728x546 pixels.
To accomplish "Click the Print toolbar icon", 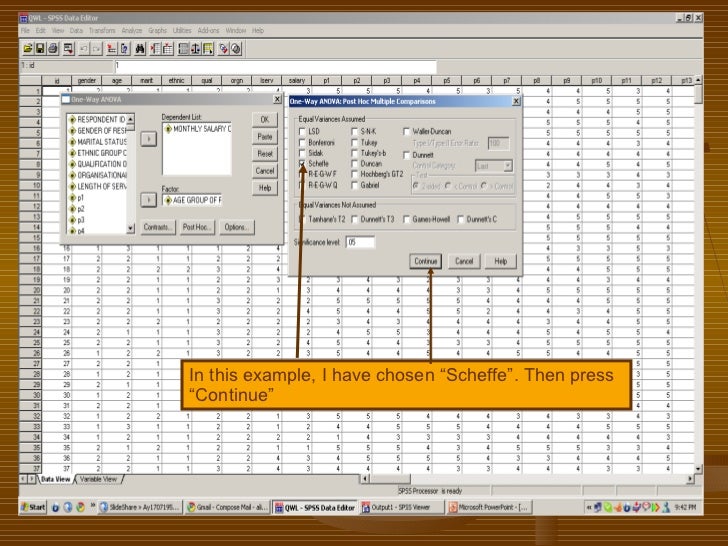I will [53, 49].
